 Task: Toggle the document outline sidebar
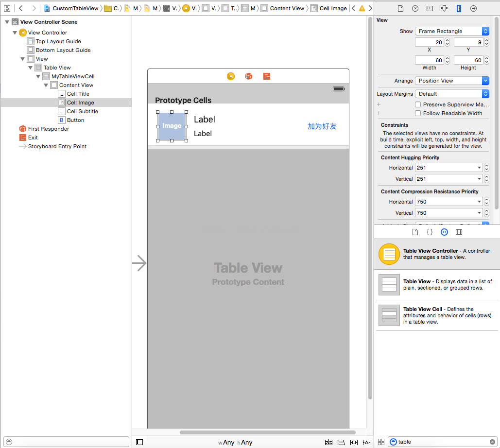[x=139, y=442]
